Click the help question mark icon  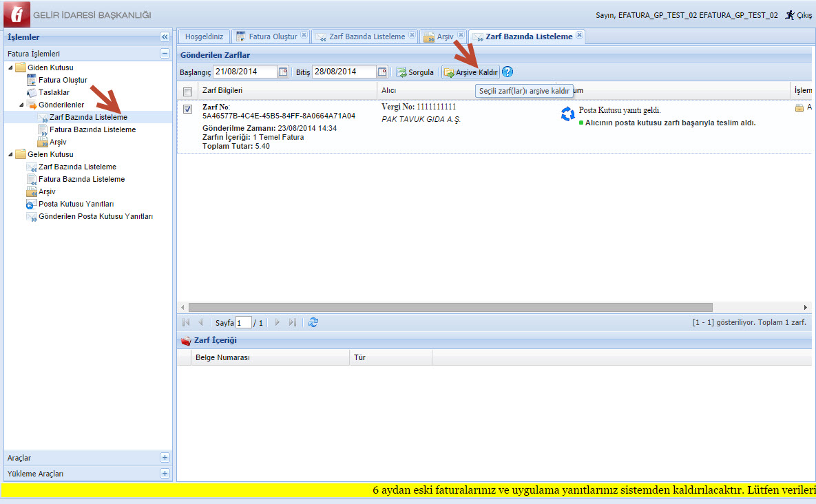click(508, 72)
